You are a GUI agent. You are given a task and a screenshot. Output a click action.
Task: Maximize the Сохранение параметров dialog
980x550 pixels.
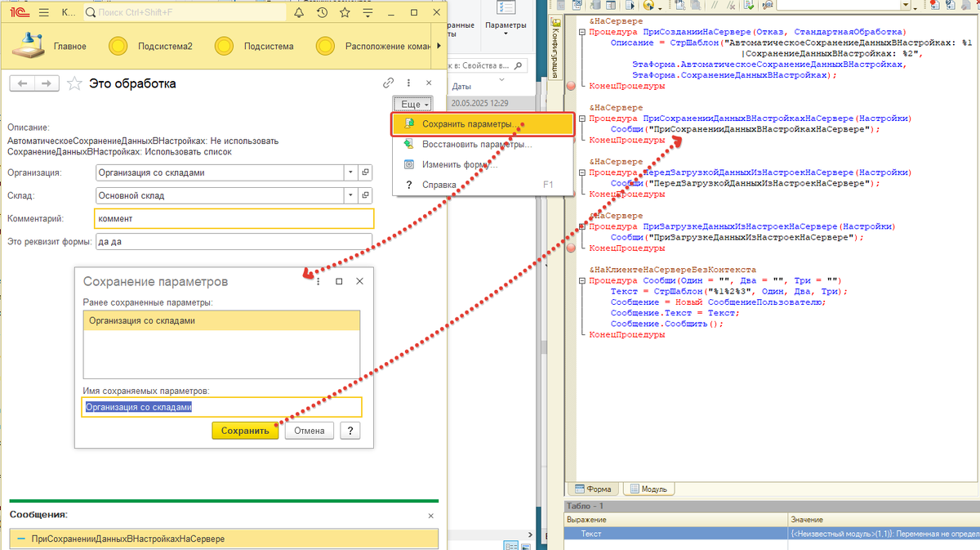(339, 281)
